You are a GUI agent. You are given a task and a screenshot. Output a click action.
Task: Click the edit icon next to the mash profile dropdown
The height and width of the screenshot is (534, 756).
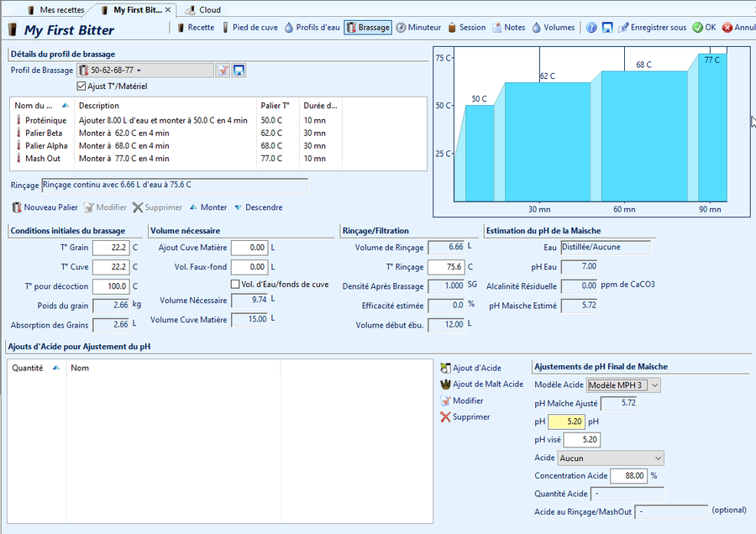coord(223,71)
